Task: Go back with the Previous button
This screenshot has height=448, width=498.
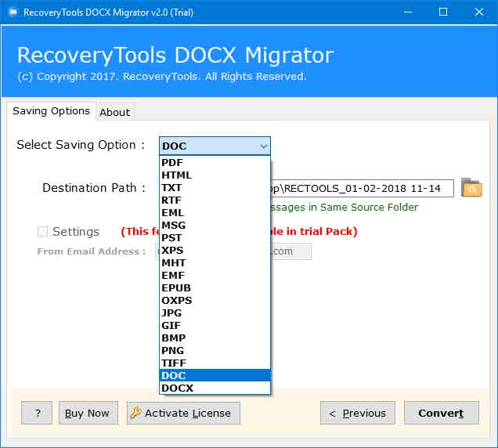Action: (358, 413)
